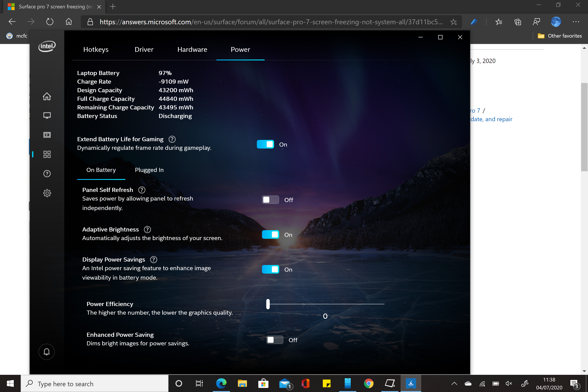Open the Display monitor icon in sidebar

click(47, 115)
